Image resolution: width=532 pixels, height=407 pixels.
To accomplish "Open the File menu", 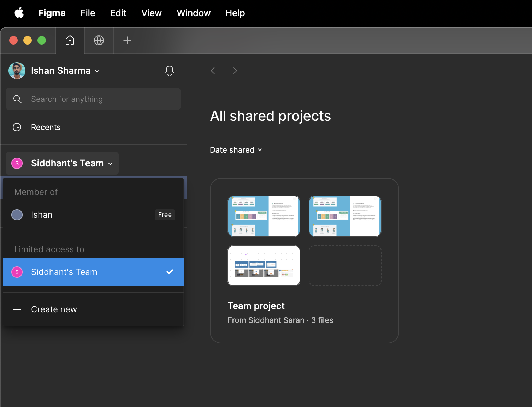I will point(88,13).
